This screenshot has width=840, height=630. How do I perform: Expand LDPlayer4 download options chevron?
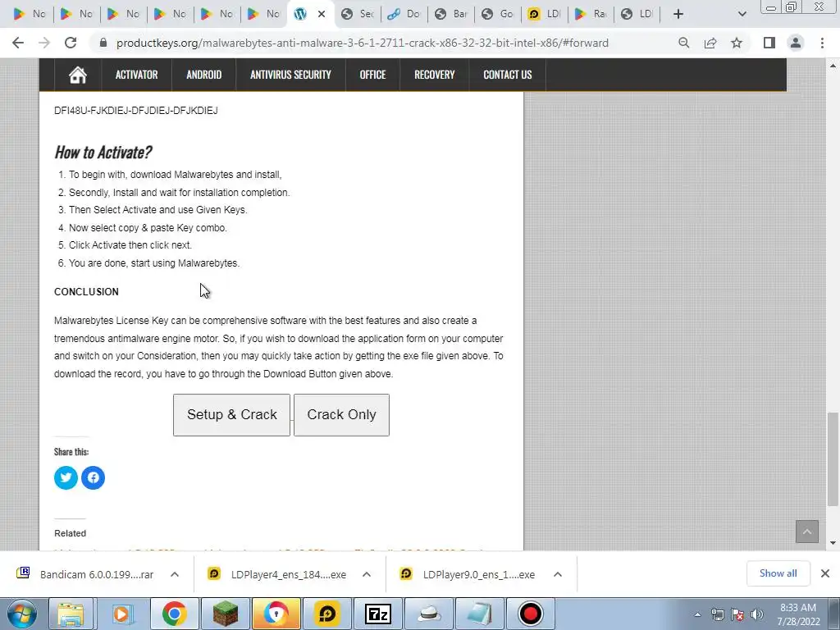(367, 574)
